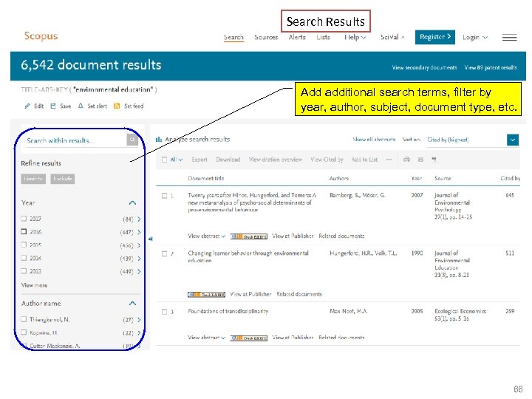Click the Limit to button
Viewport: 532px width, 399px height.
pyautogui.click(x=33, y=179)
